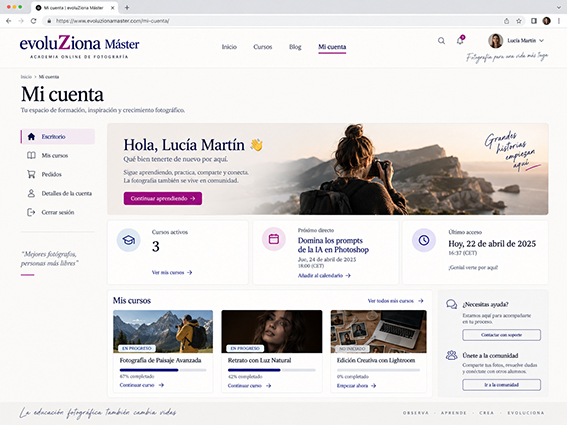
Task: Click the Edición Creativa con Lightroom progress bar
Action: [378, 370]
